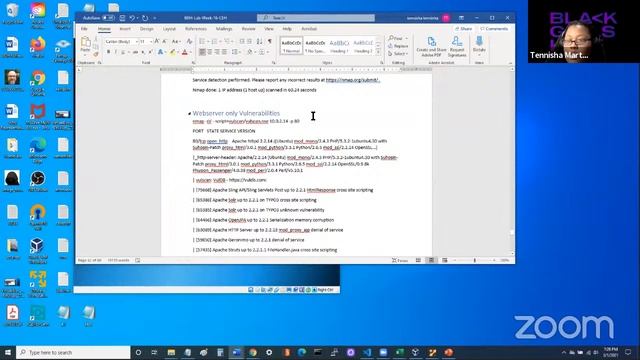
Task: Click the Bullets list icon
Action: pyautogui.click(x=202, y=42)
